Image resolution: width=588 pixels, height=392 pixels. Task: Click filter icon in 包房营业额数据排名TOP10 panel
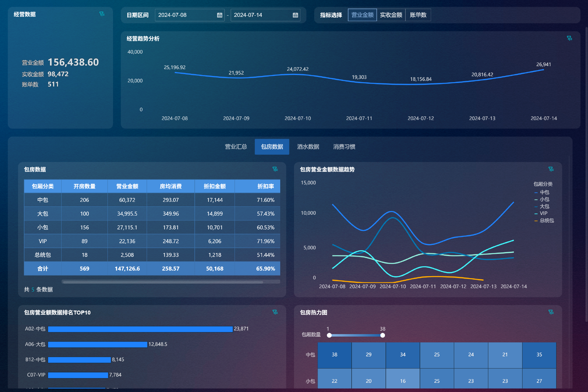[x=275, y=312]
